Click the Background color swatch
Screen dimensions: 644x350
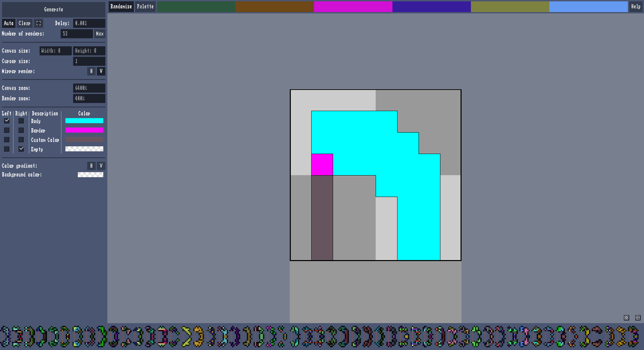coord(91,174)
